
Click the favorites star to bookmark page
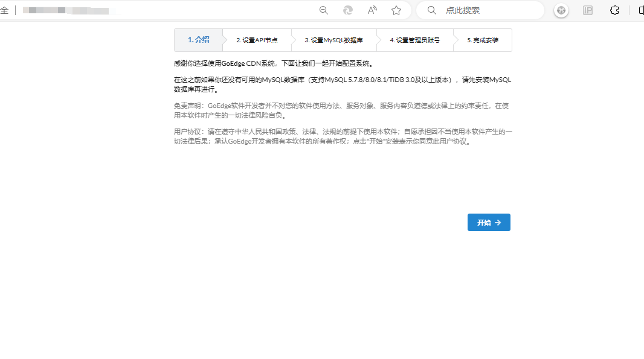[x=396, y=10]
